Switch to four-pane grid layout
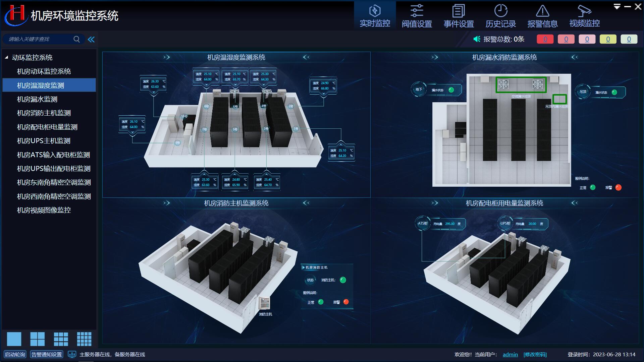 tap(37, 339)
